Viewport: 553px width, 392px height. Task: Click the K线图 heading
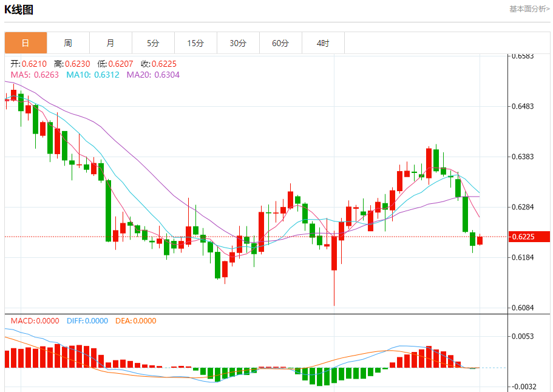pyautogui.click(x=19, y=10)
